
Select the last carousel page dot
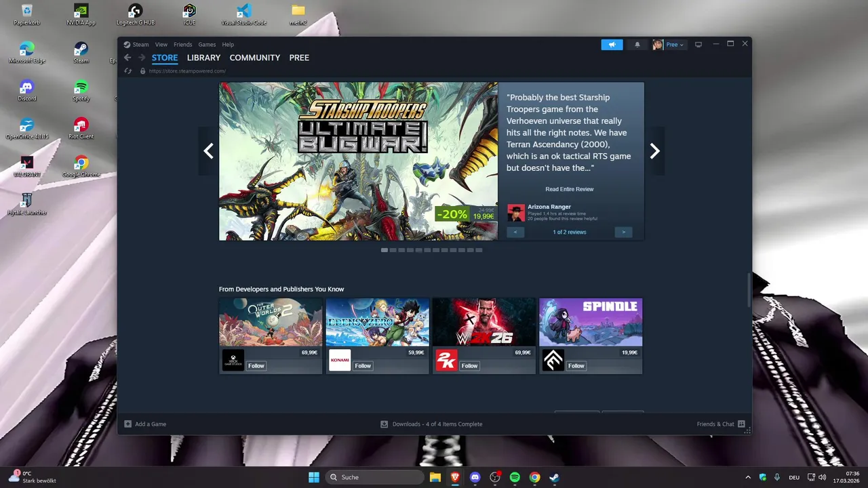click(x=479, y=250)
